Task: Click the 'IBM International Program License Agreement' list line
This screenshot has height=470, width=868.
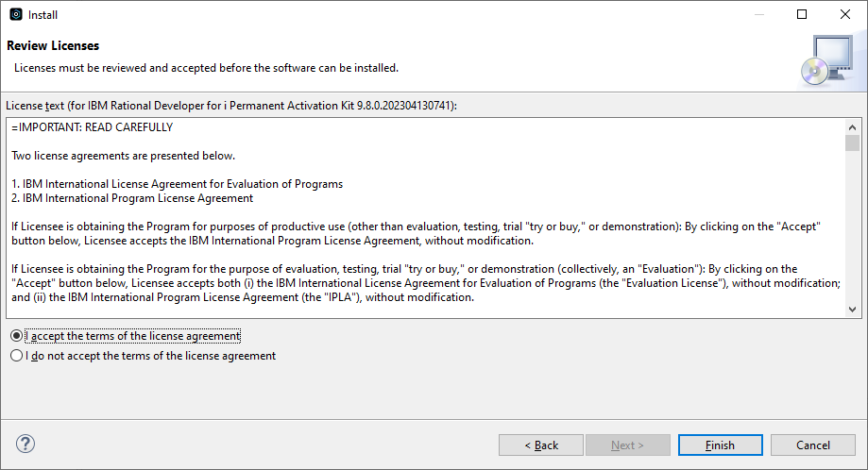Action: tap(131, 198)
